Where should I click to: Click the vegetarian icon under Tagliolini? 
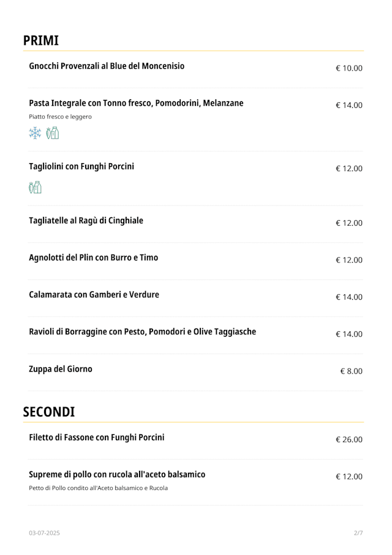pos(35,188)
